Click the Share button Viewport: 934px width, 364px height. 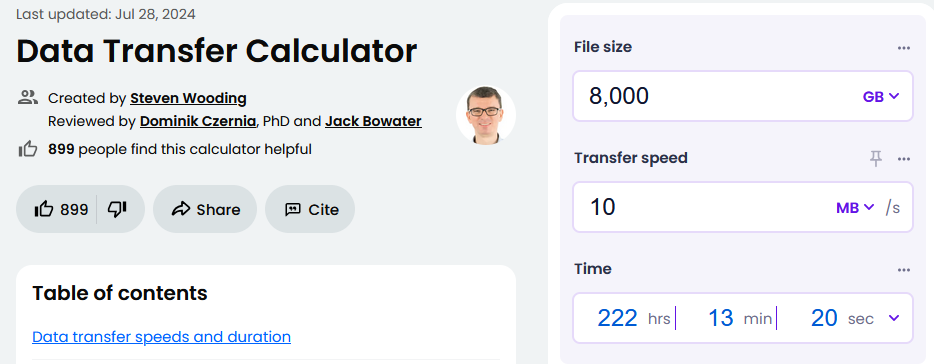pyautogui.click(x=205, y=209)
